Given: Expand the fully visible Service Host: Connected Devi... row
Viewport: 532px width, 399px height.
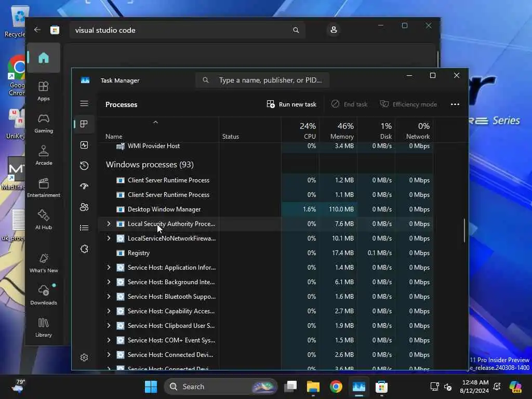Looking at the screenshot, I should 109,354.
